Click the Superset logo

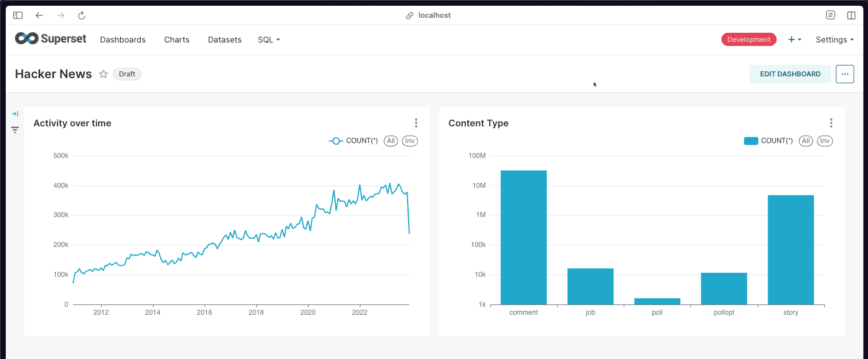[51, 39]
